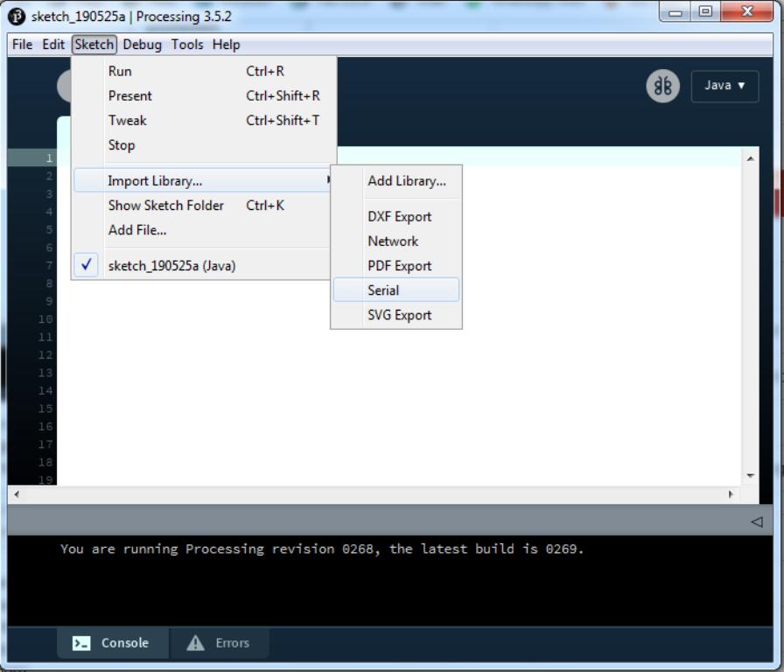This screenshot has height=672, width=784.
Task: Select Add Library... in submenu
Action: point(396,181)
